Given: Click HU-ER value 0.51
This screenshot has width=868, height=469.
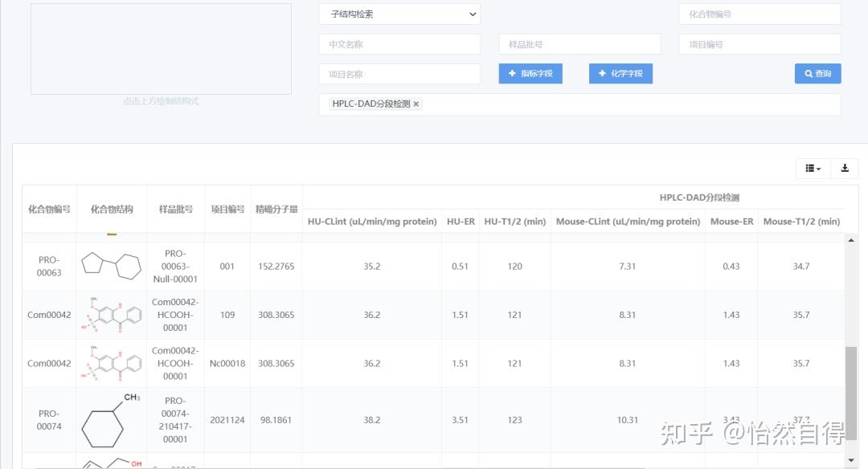Looking at the screenshot, I should pos(460,266).
